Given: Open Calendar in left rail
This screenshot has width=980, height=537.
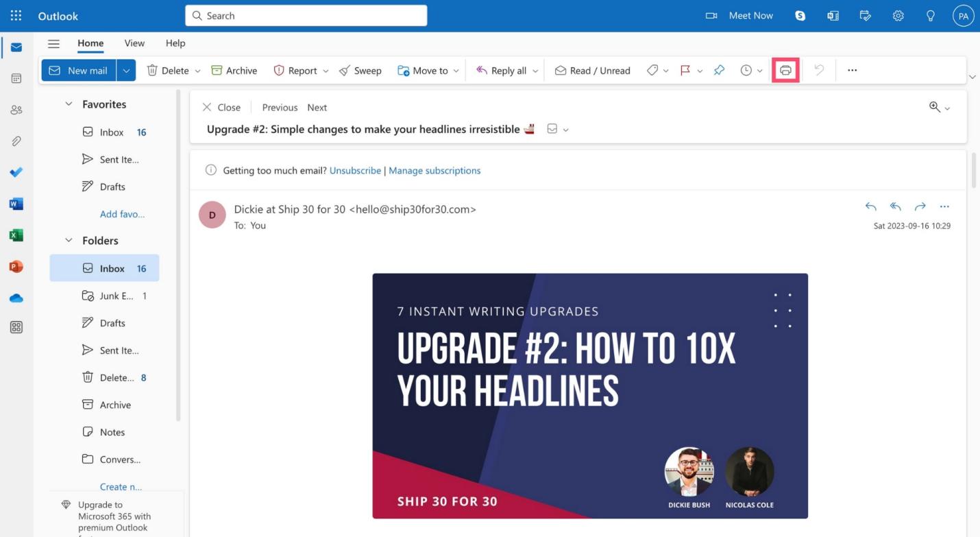Looking at the screenshot, I should click(x=16, y=78).
